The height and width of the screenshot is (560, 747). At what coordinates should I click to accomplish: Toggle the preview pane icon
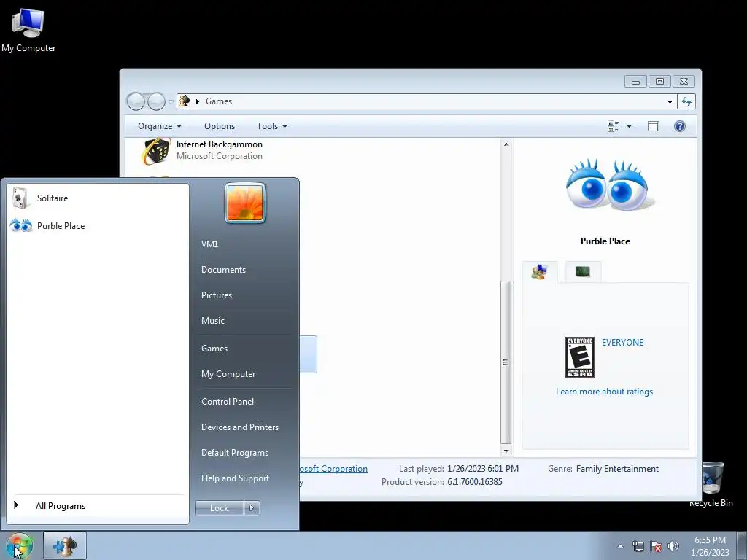coord(653,126)
